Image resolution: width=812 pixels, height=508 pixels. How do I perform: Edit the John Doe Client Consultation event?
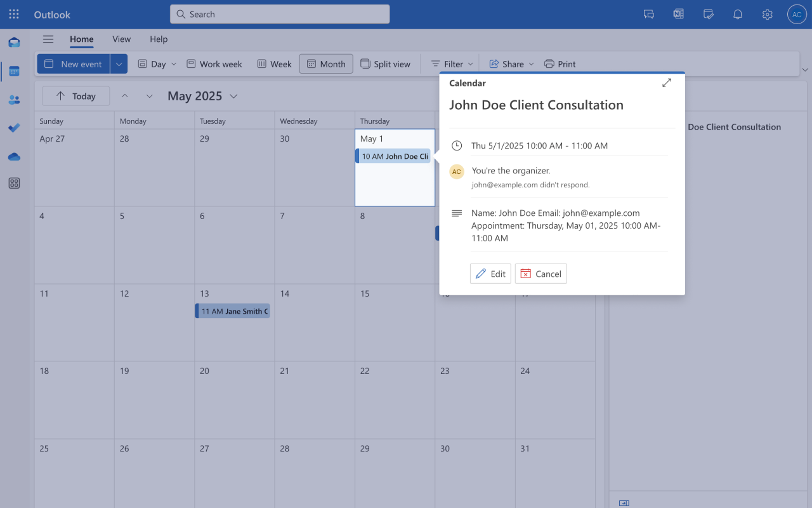(x=490, y=274)
